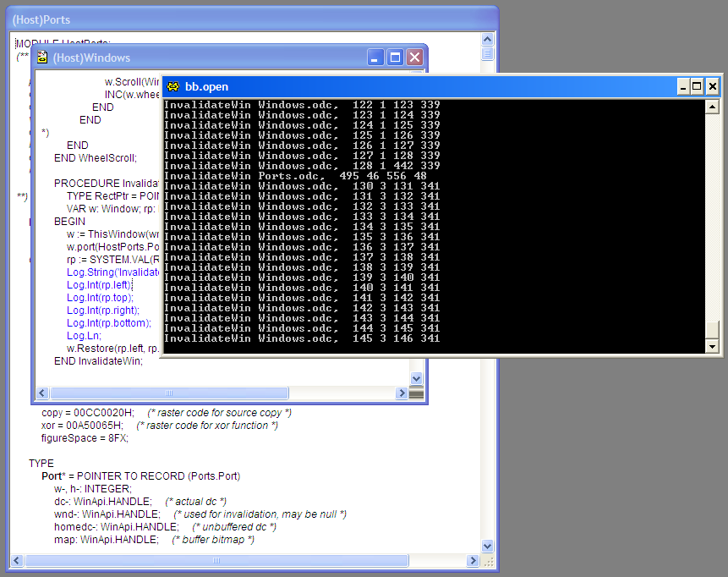Minimize the bb.open console window
728x577 pixels.
[682, 86]
